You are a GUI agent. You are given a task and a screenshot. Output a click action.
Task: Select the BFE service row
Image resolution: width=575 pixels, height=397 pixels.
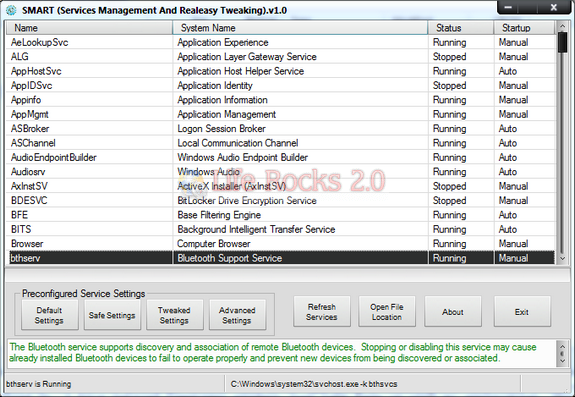click(281, 215)
